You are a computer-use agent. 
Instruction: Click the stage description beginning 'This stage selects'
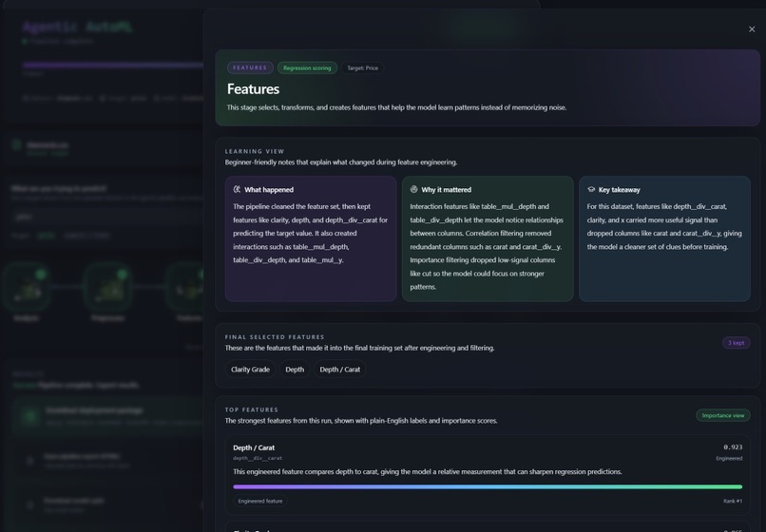point(396,107)
